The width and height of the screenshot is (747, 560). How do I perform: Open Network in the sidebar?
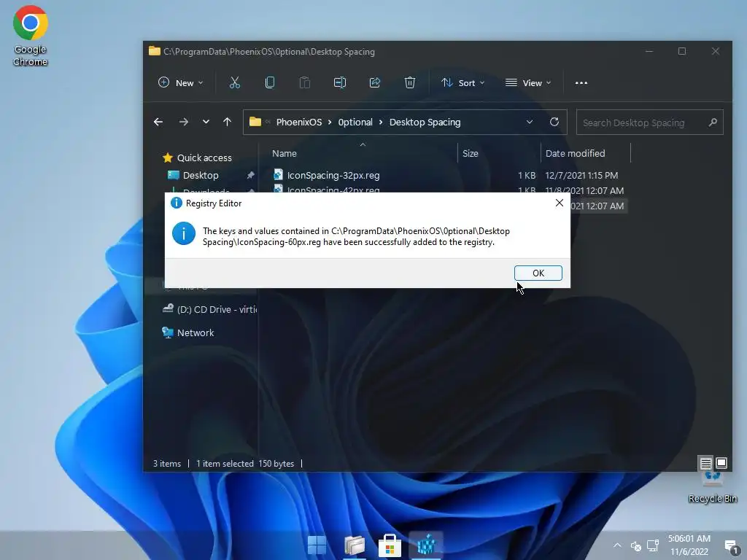click(x=188, y=332)
